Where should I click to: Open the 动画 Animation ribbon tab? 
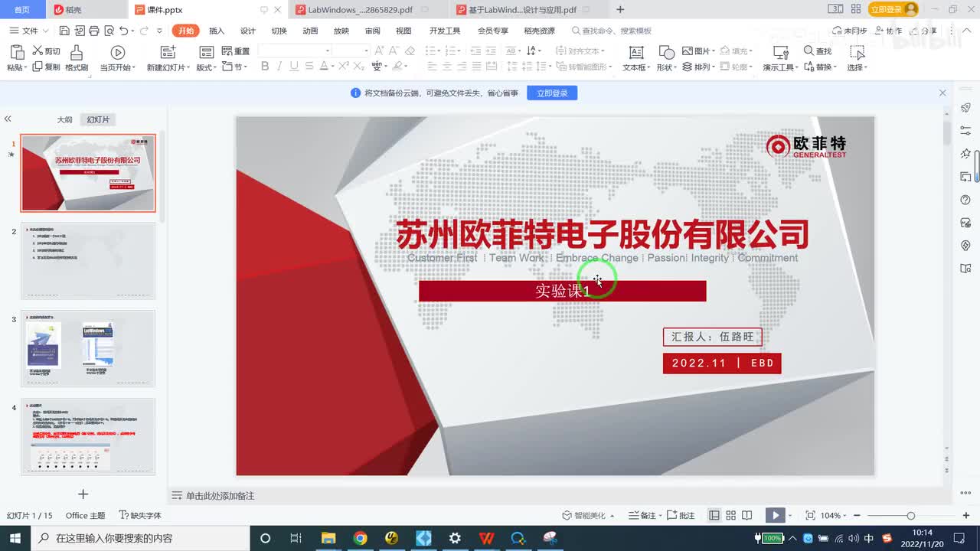click(x=310, y=31)
